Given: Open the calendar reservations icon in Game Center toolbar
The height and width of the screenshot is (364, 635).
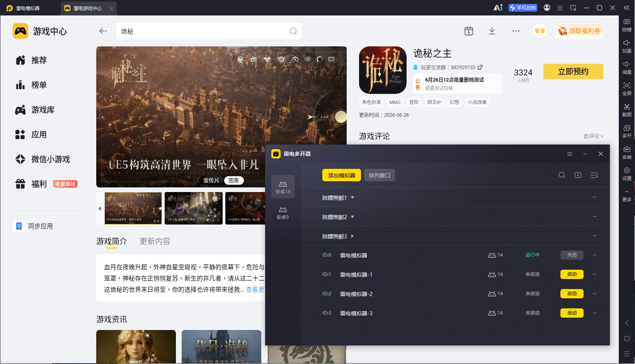Looking at the screenshot, I should (469, 31).
